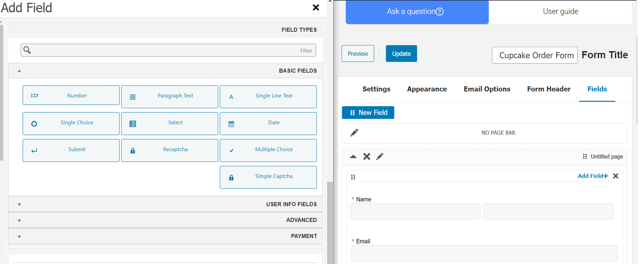644x264 pixels.
Task: Click the question mark help icon
Action: [440, 12]
